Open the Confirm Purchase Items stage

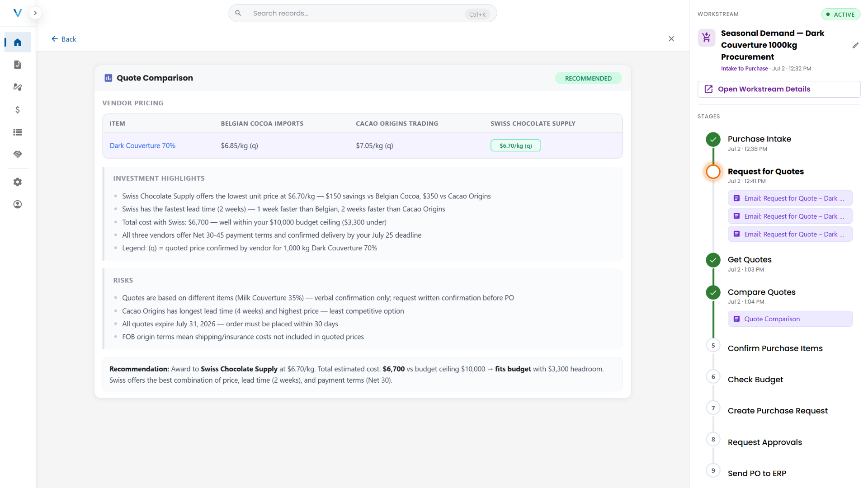[775, 348]
